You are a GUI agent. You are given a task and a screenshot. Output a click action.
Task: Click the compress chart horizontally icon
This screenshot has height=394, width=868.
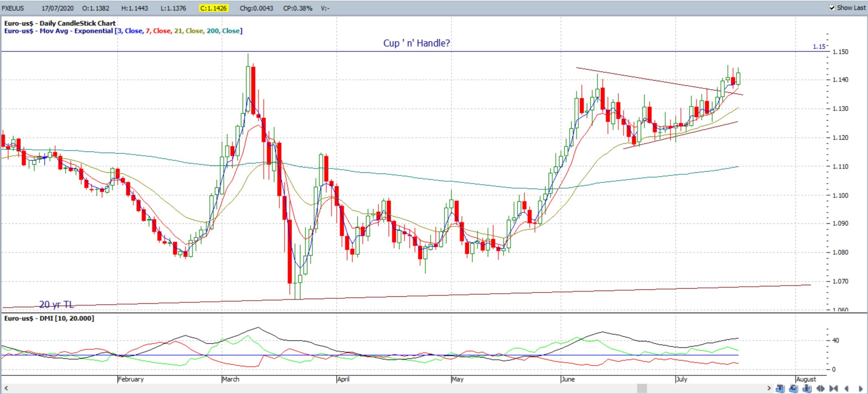pyautogui.click(x=834, y=388)
